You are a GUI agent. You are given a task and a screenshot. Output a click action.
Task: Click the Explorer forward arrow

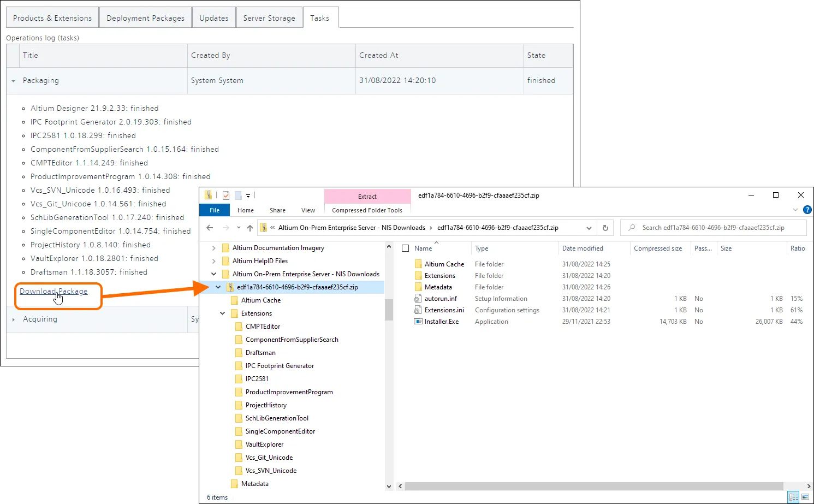[225, 228]
